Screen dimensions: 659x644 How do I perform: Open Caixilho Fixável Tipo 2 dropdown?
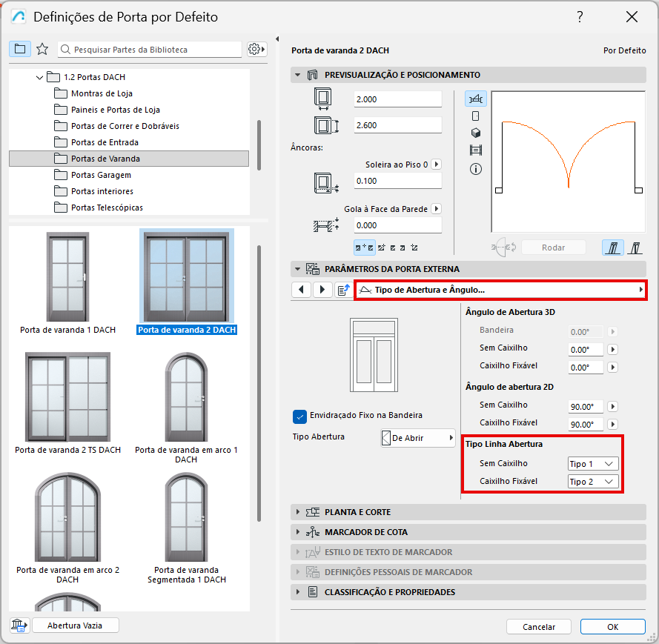593,482
